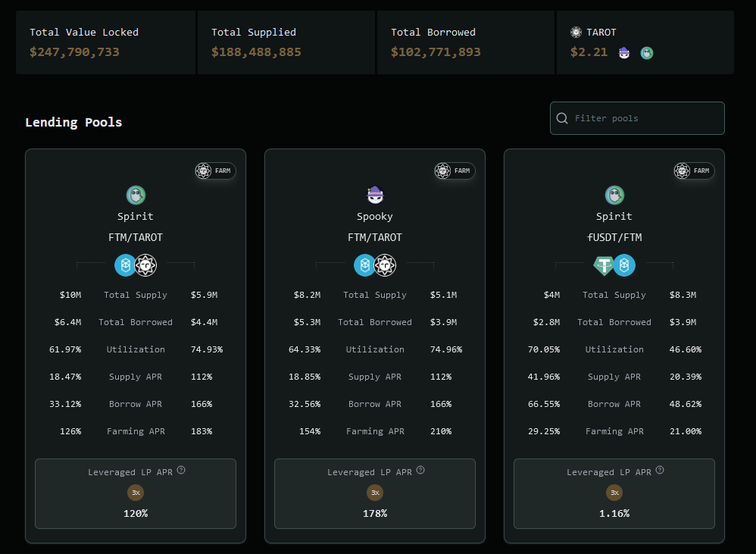This screenshot has height=554, width=756.
Task: Click 3x leverage badge above 178%
Action: pyautogui.click(x=375, y=493)
